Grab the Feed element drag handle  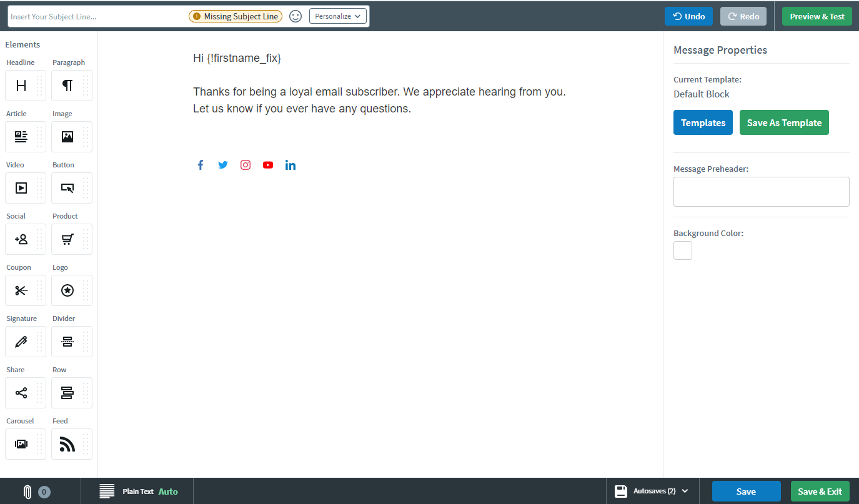click(x=86, y=444)
